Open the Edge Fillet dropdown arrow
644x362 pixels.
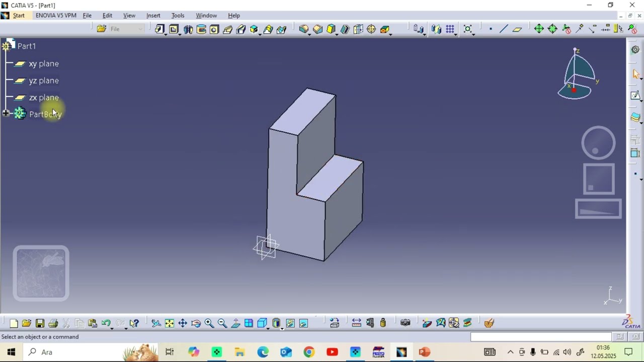click(309, 34)
